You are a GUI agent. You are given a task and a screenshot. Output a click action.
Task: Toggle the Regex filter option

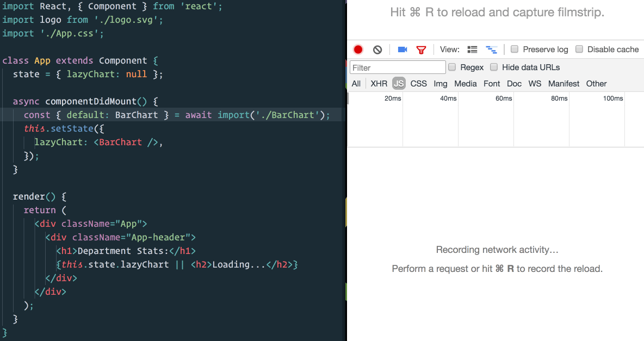click(x=452, y=67)
